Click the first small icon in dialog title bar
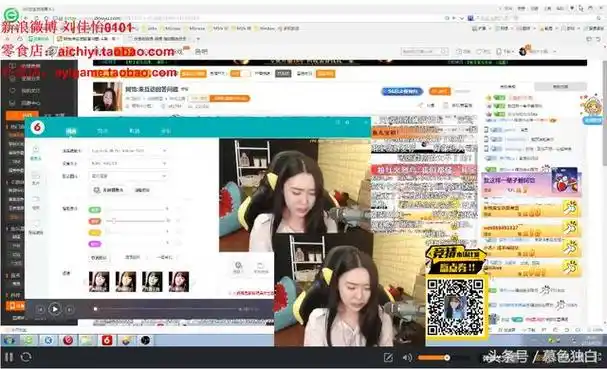Viewport: 607px width, 369px height. tap(338, 122)
